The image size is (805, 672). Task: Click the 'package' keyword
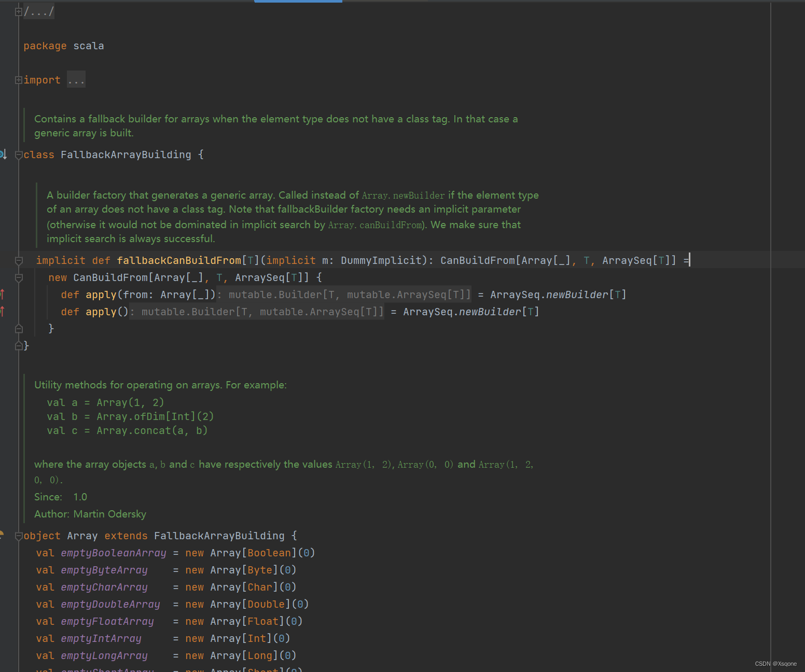45,46
